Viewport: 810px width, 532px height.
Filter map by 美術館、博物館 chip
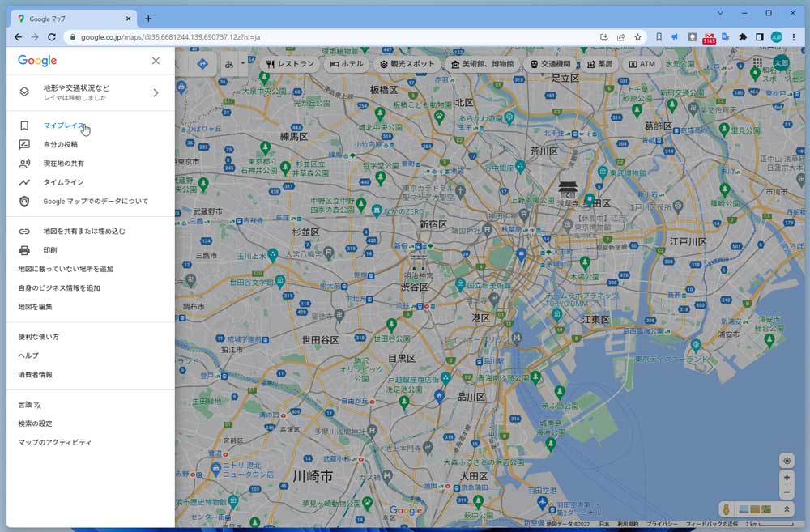pos(483,64)
